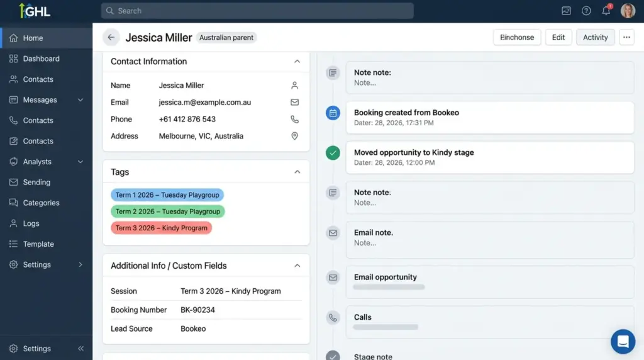The height and width of the screenshot is (360, 644).
Task: Click the phone number +61 412 876 543
Action: click(x=187, y=119)
